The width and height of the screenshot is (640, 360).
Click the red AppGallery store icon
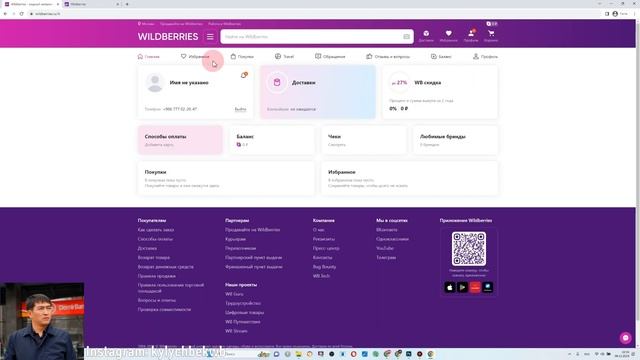(x=475, y=287)
